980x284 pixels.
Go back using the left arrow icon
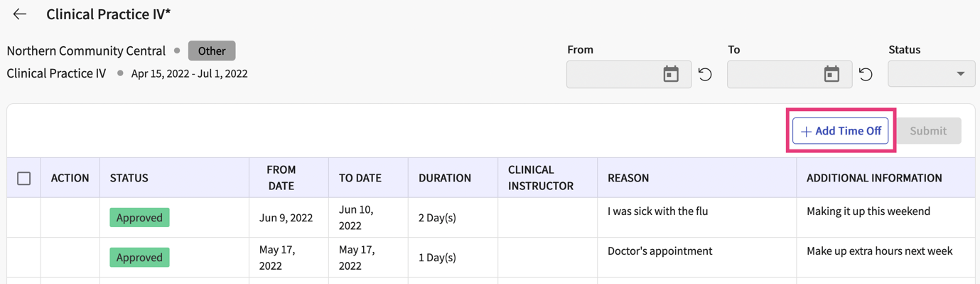(20, 14)
